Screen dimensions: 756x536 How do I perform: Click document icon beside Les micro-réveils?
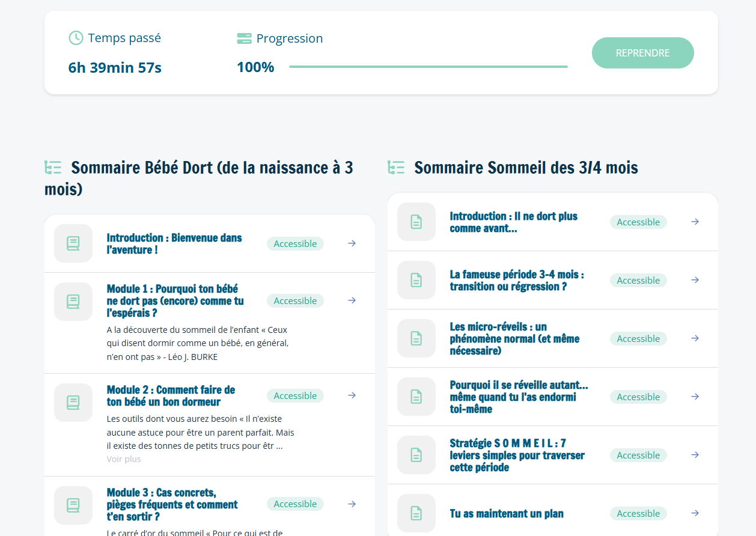pyautogui.click(x=416, y=338)
